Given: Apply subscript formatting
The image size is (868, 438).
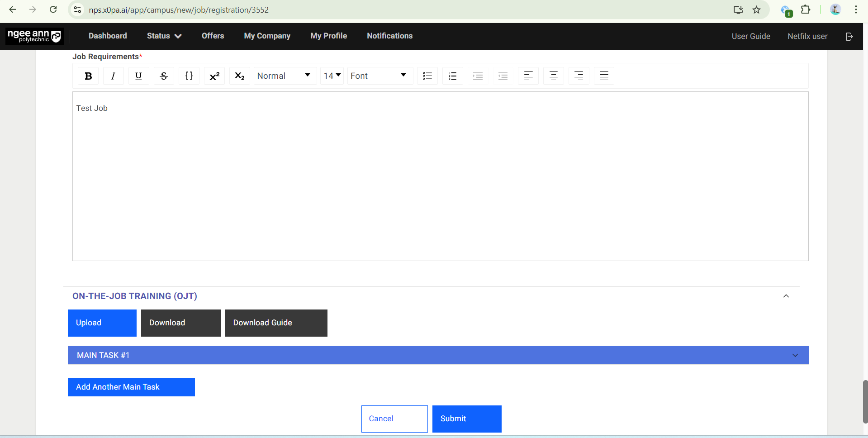Looking at the screenshot, I should [x=240, y=76].
